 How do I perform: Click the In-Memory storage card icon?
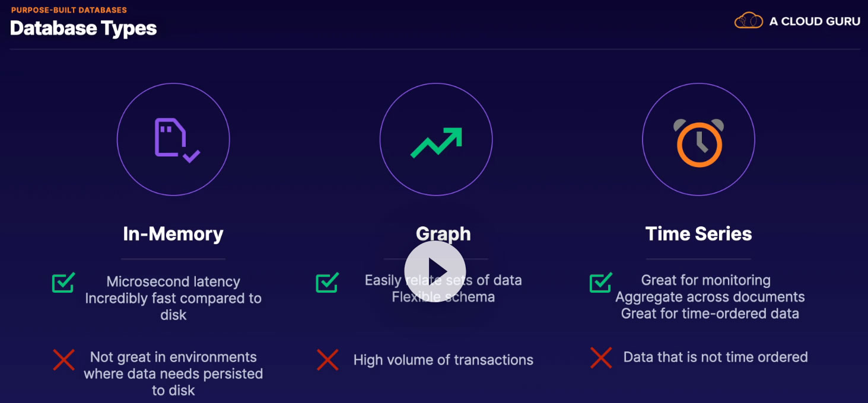(x=176, y=140)
